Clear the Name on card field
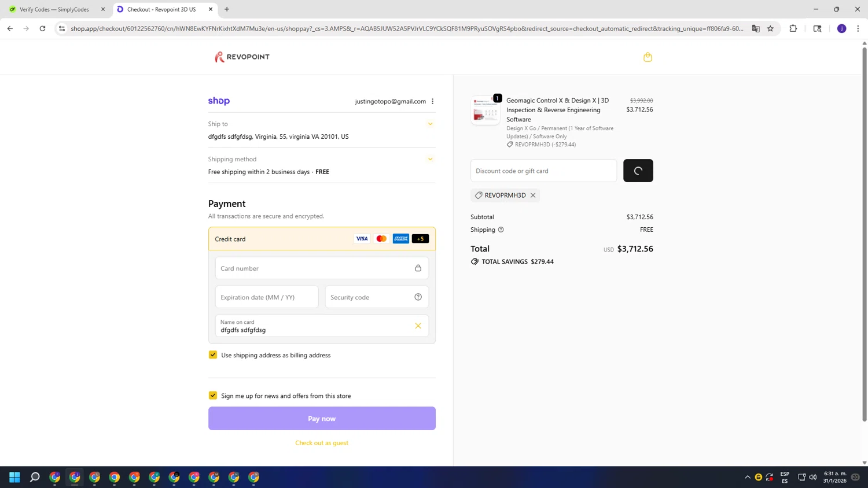 [x=418, y=326]
